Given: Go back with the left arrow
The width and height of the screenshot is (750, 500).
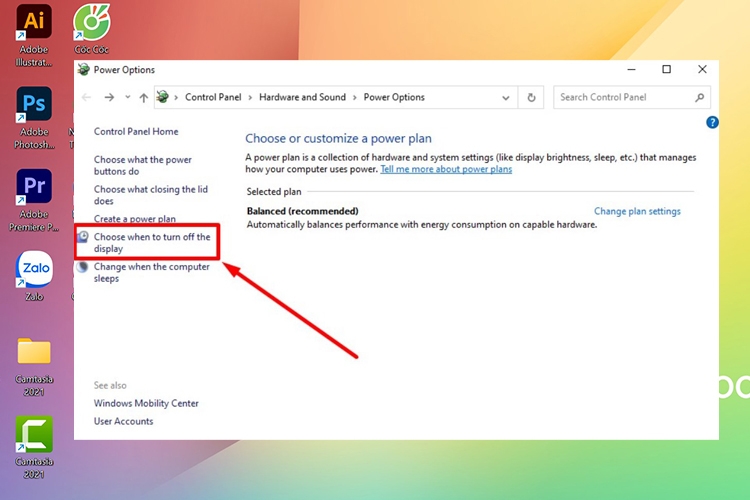Looking at the screenshot, I should [x=87, y=98].
